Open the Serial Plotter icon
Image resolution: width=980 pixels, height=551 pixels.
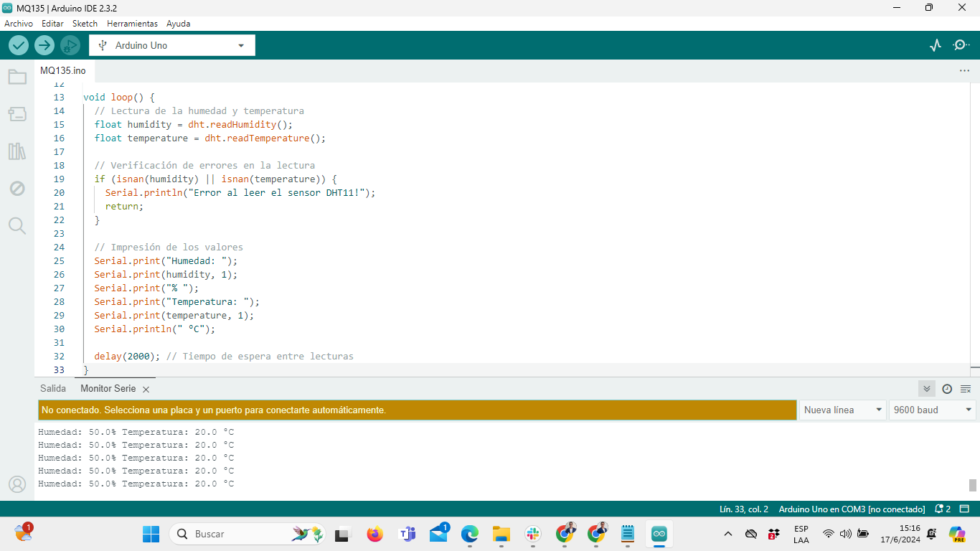[935, 45]
